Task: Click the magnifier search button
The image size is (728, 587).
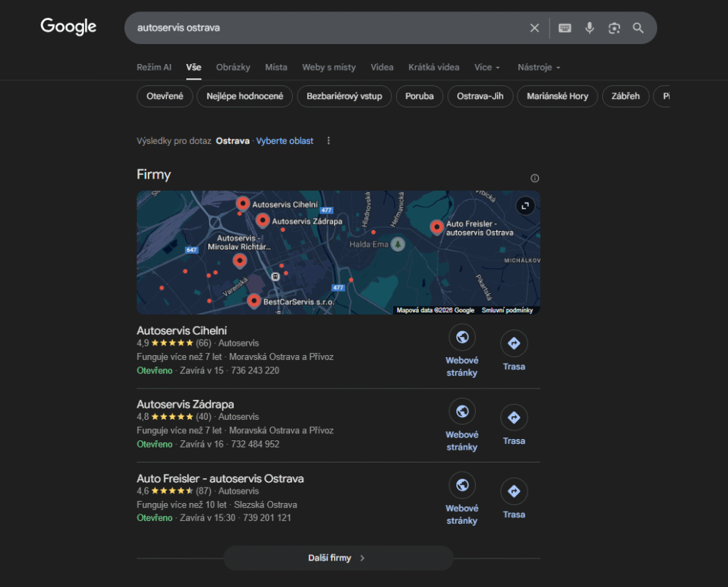Action: pos(638,28)
